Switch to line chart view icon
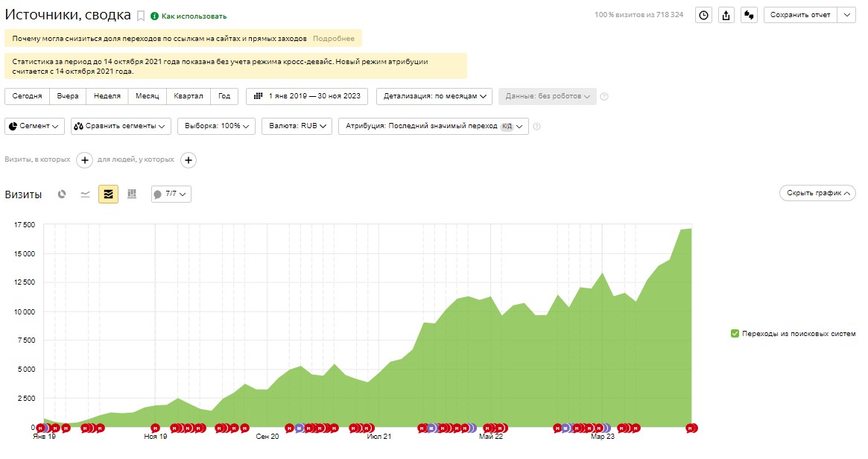This screenshot has width=868, height=459. [85, 194]
